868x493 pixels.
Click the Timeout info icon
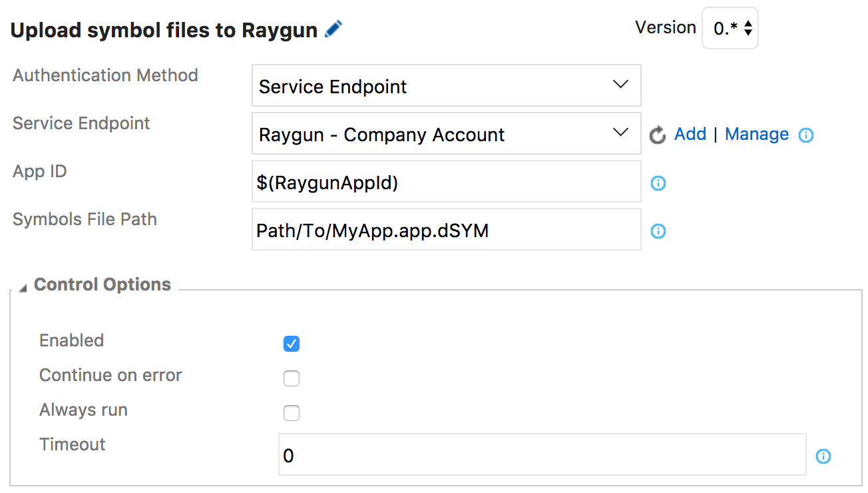pyautogui.click(x=823, y=456)
